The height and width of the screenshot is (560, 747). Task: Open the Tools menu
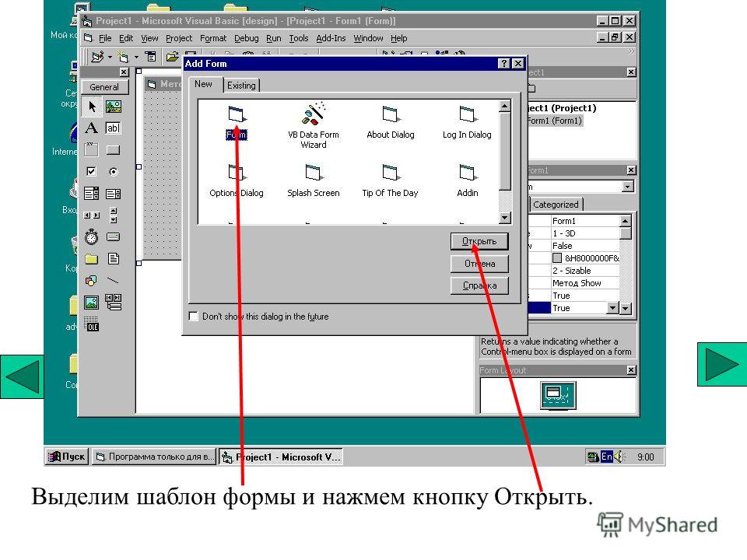tap(299, 38)
